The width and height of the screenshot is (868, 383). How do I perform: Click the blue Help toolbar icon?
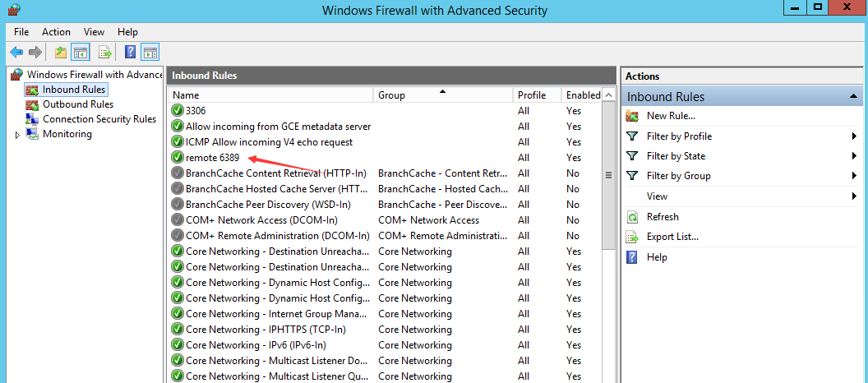(130, 53)
